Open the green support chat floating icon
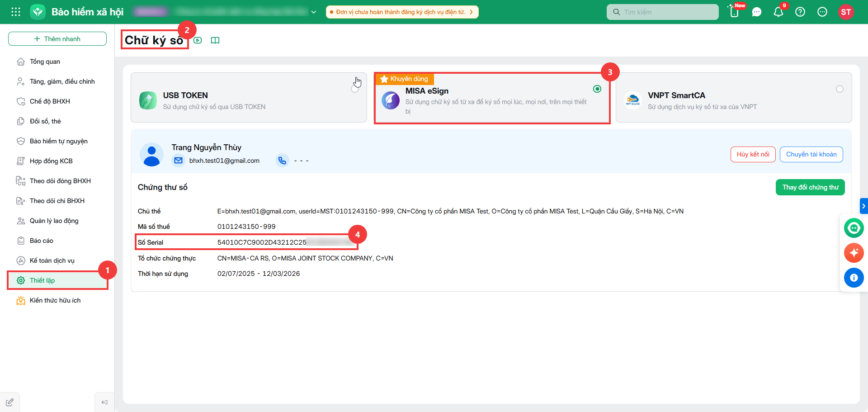This screenshot has height=412, width=868. (x=854, y=228)
